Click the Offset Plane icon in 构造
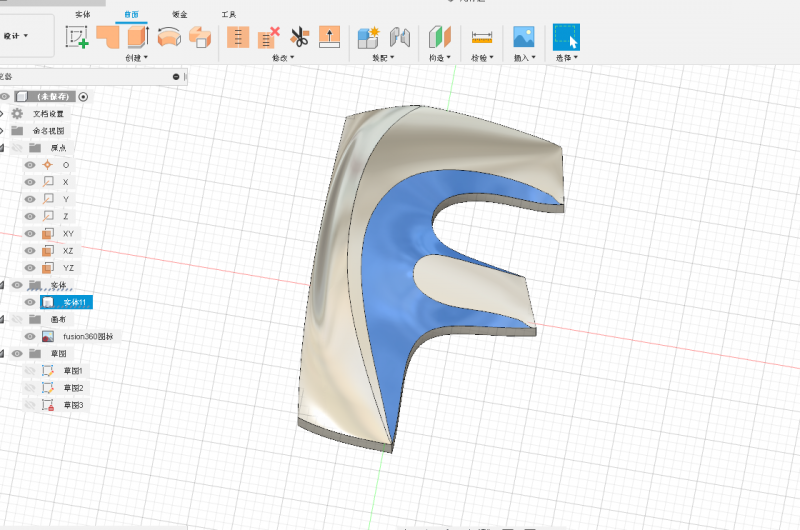The height and width of the screenshot is (530, 800). [440, 37]
